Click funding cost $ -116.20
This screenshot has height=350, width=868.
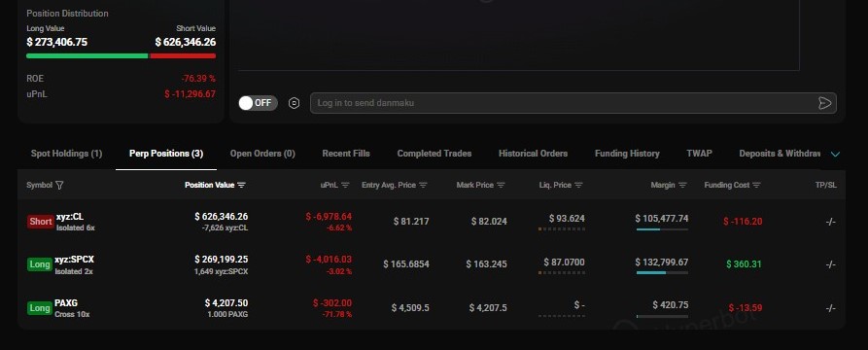pyautogui.click(x=743, y=222)
